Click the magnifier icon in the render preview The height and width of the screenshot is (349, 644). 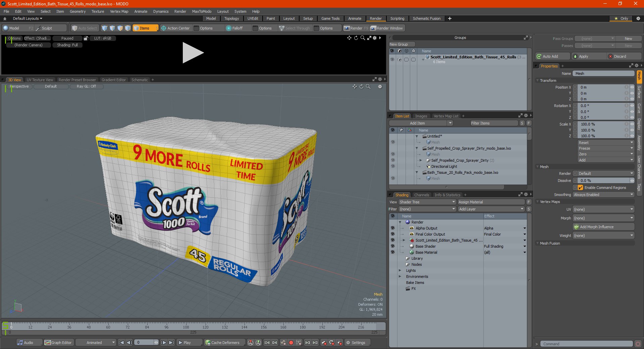point(363,38)
